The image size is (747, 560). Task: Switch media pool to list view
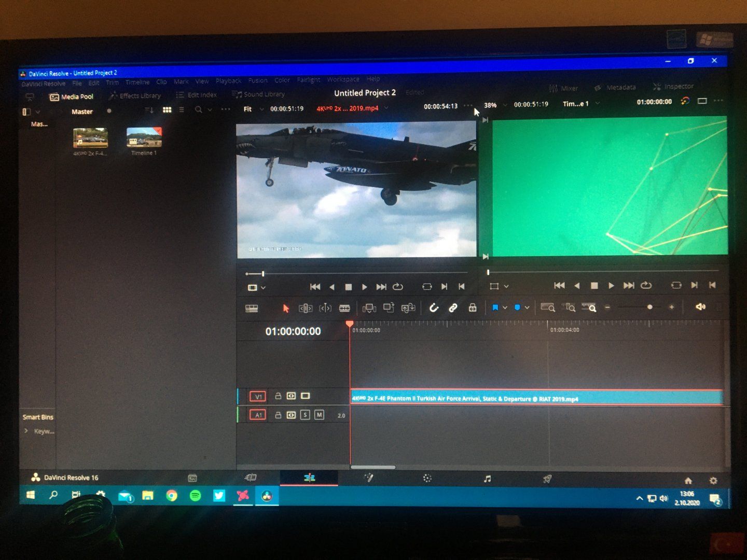coord(182,110)
